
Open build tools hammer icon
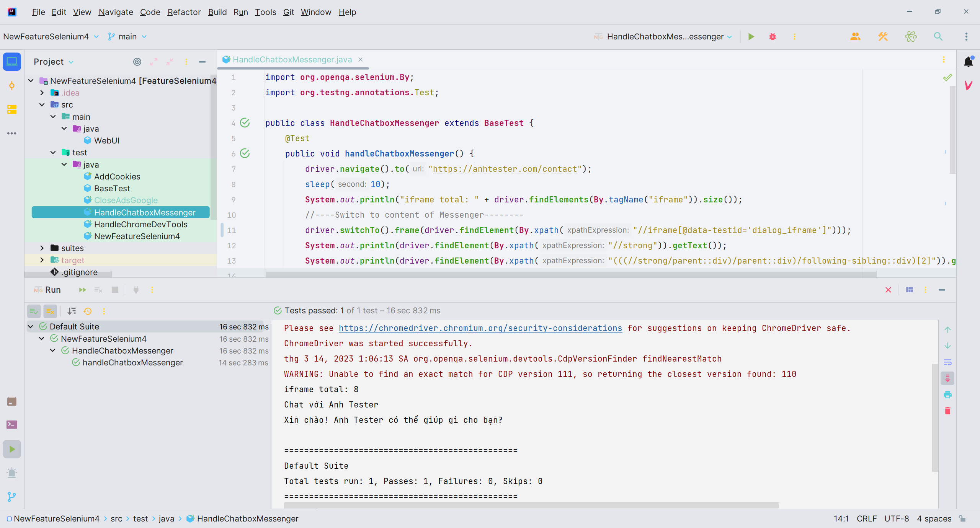(883, 36)
